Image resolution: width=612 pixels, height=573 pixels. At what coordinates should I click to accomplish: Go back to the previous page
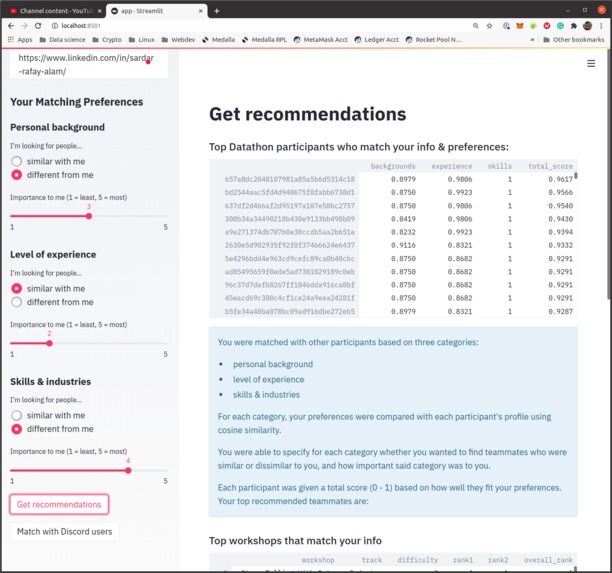[11, 26]
